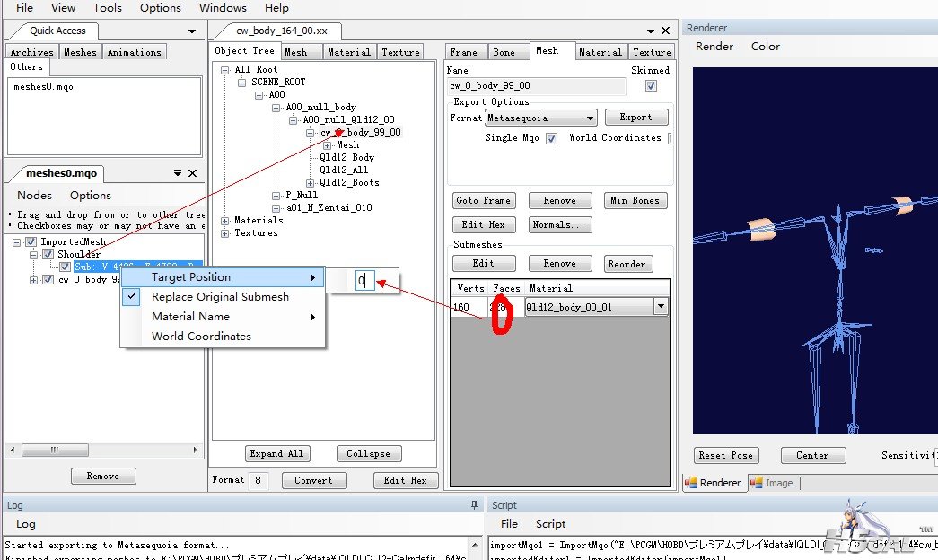
Task: Open the Qld12_body_00_01 material dropdown
Action: [661, 307]
